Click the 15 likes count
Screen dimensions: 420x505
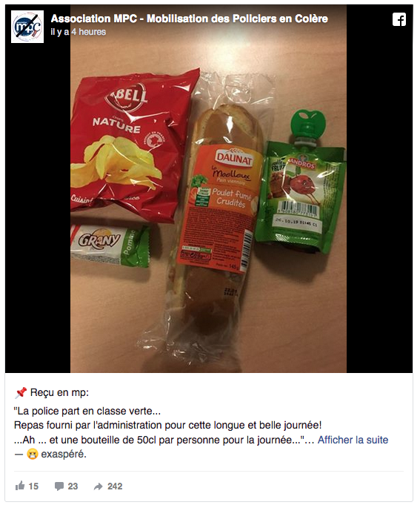tap(33, 486)
